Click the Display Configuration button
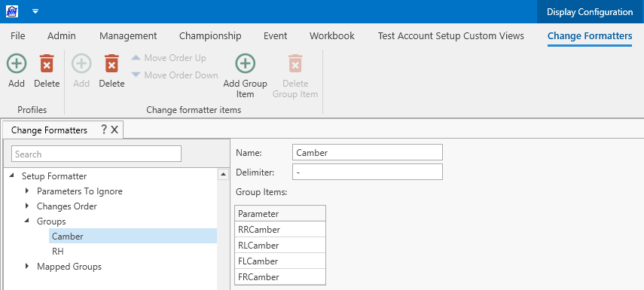Screen dimensions: 644x290 pos(591,12)
